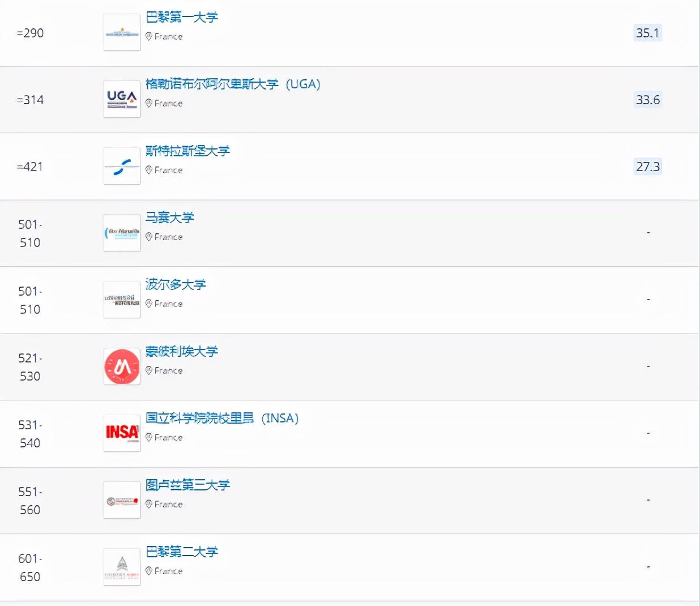Select rank 551-560
This screenshot has width=700, height=606.
(x=30, y=501)
